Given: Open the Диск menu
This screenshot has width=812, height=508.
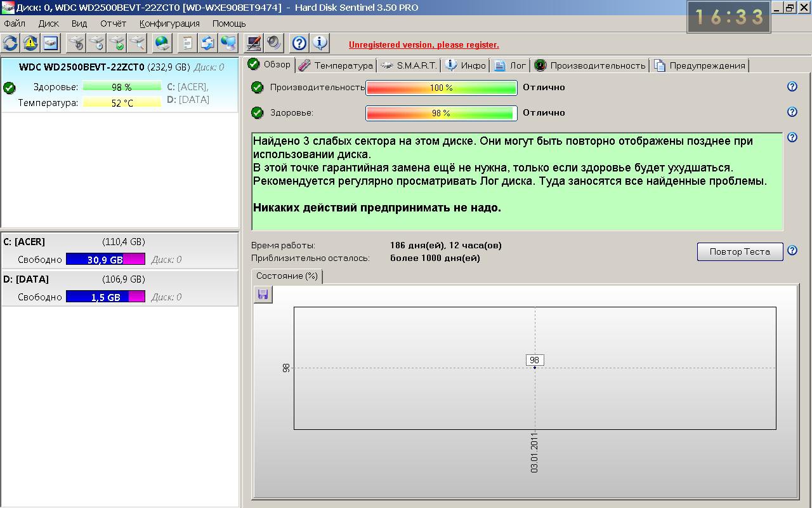Looking at the screenshot, I should [49, 23].
